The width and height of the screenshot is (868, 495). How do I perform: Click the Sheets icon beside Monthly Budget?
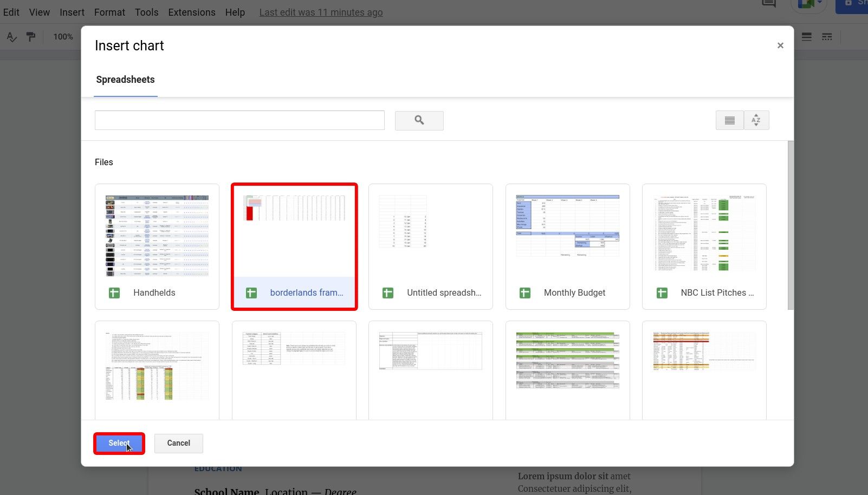click(524, 292)
